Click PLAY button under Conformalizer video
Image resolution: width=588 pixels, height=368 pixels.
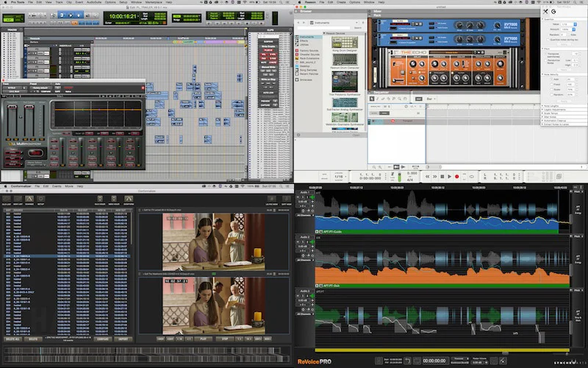click(204, 339)
